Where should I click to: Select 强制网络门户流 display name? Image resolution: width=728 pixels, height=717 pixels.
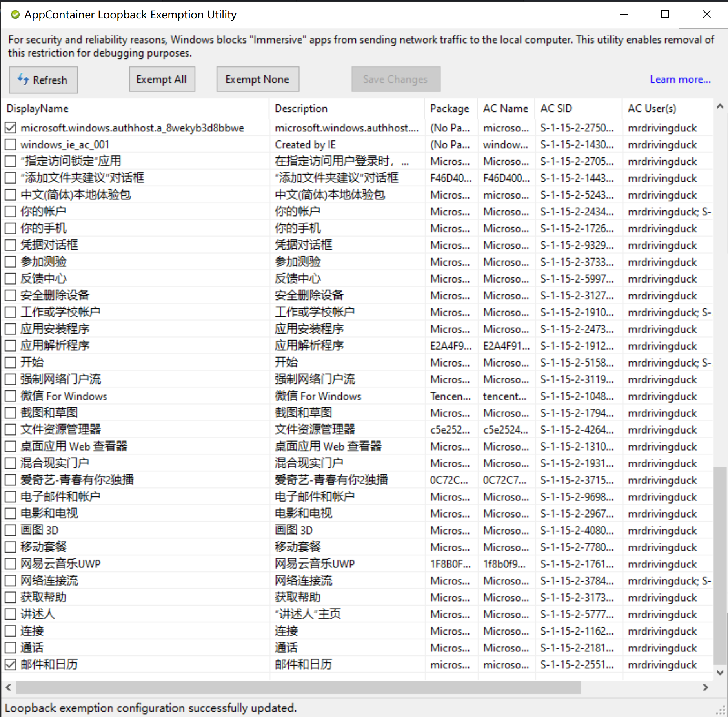[61, 379]
